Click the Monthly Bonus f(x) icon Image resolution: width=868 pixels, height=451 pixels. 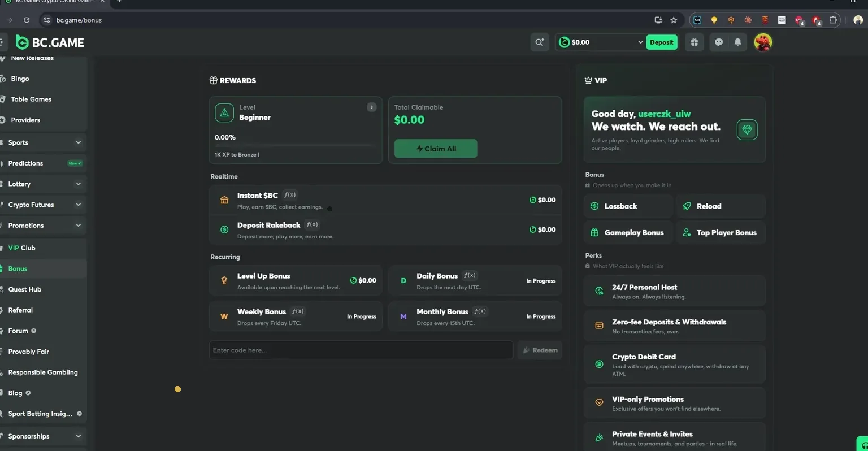(480, 311)
